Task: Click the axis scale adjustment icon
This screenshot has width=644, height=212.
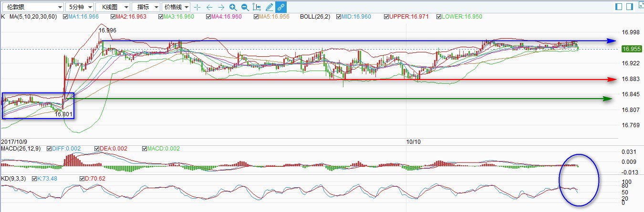Action: [x=257, y=7]
